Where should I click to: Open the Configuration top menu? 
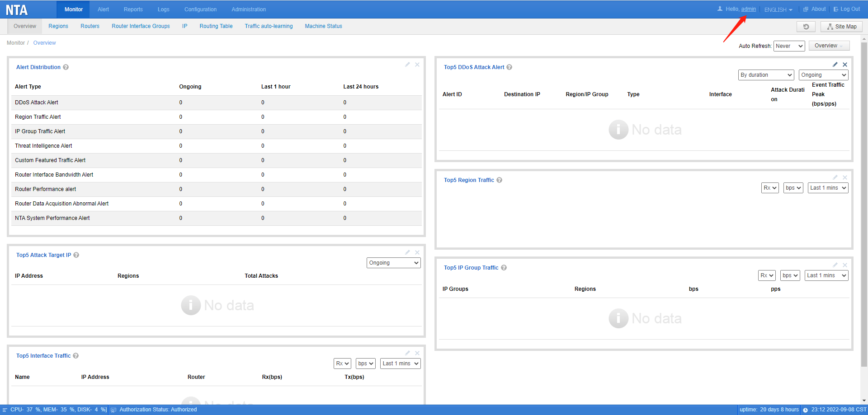point(200,9)
